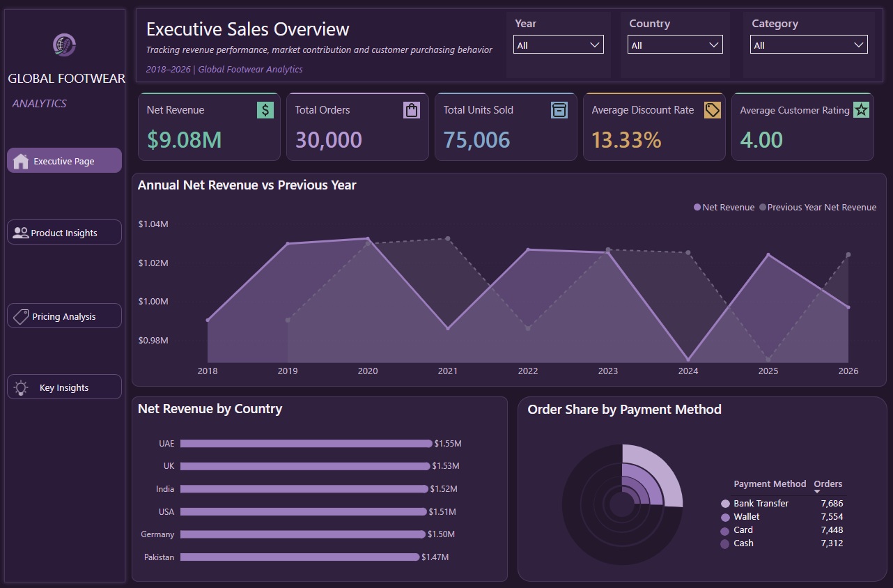Click the 7,312 orders value
This screenshot has width=893, height=588.
pyautogui.click(x=832, y=543)
